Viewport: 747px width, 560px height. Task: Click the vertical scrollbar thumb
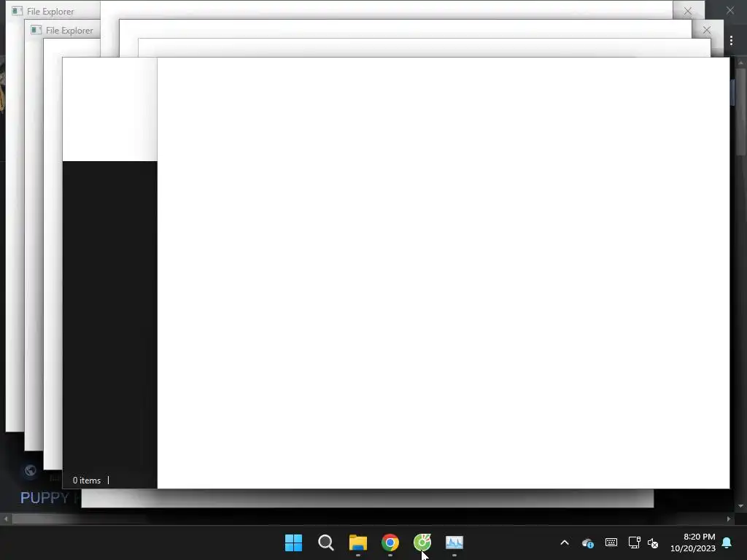pyautogui.click(x=741, y=112)
